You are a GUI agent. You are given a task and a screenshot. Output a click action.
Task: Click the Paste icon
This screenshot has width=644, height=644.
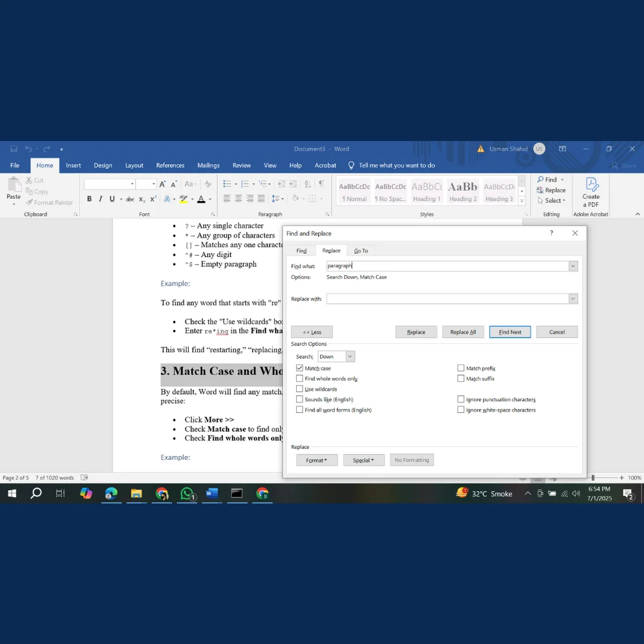pos(14,184)
